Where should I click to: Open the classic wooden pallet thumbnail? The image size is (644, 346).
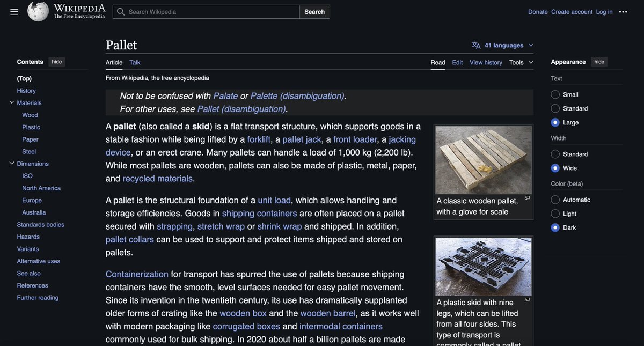[484, 160]
